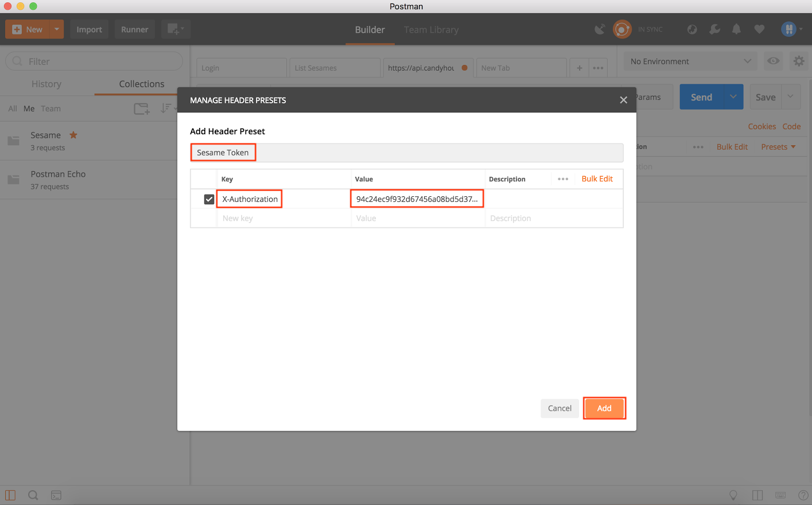Toggle the sidebar icon in status bar
Viewport: 812px width, 505px height.
coord(10,495)
